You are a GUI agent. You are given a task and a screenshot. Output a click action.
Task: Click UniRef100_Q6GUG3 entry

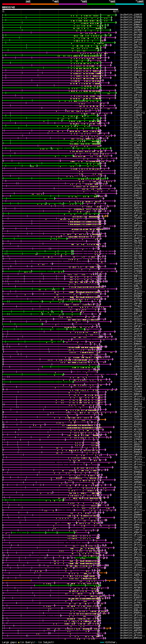(131, 175)
